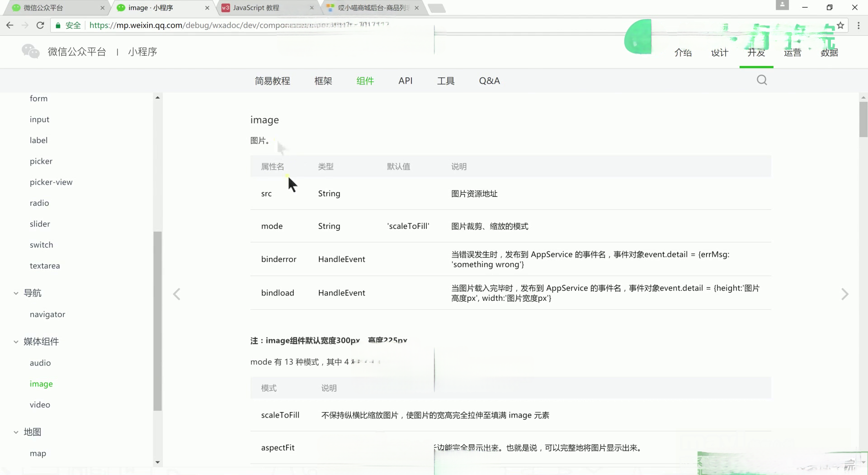Click the page vertical scrollbar thumb
868x475 pixels.
click(863, 119)
